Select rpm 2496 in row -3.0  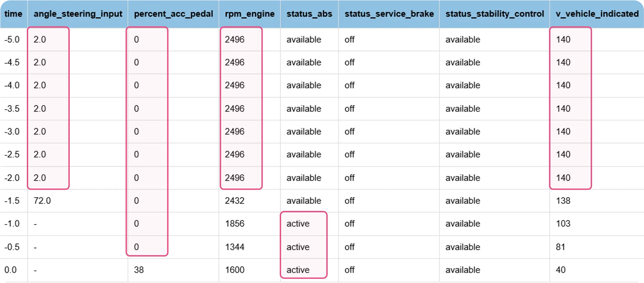[x=235, y=131]
